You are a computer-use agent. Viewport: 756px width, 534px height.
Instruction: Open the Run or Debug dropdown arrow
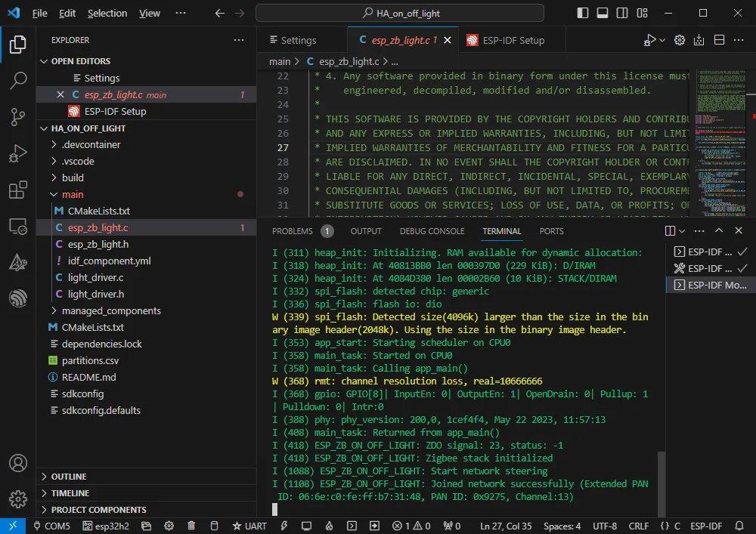click(663, 40)
